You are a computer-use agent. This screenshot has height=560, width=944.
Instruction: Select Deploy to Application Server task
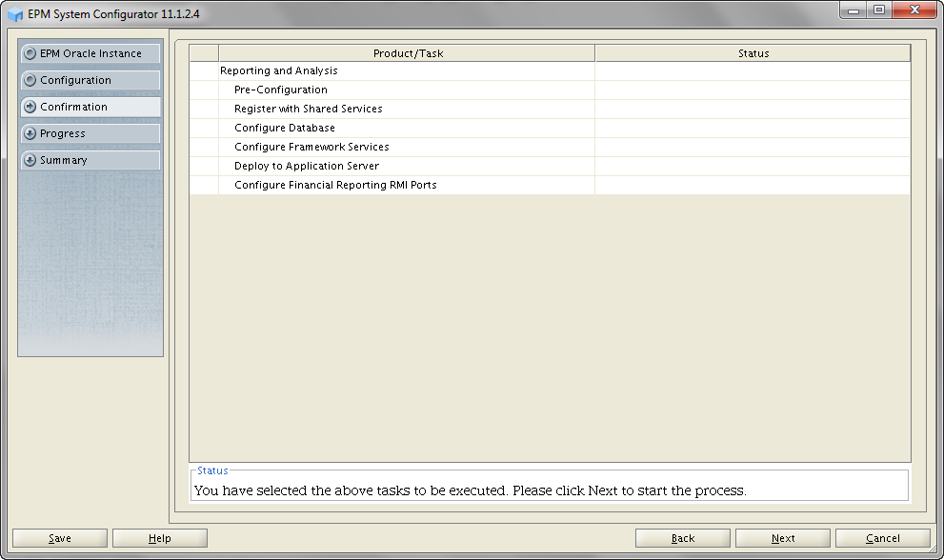[x=550, y=167]
